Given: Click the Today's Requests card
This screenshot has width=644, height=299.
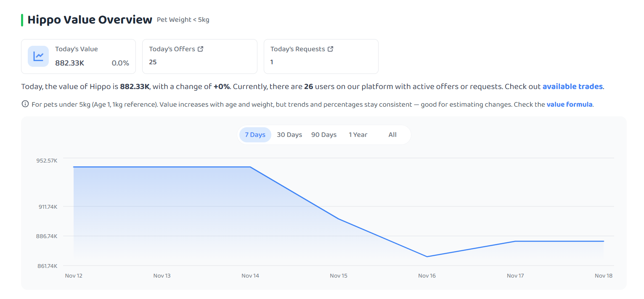Looking at the screenshot, I should (321, 56).
